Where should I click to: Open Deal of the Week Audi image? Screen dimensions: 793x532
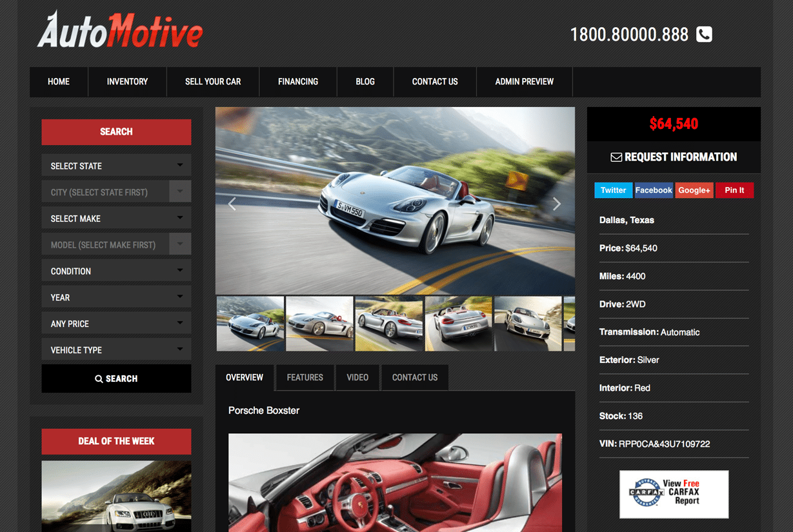116,496
